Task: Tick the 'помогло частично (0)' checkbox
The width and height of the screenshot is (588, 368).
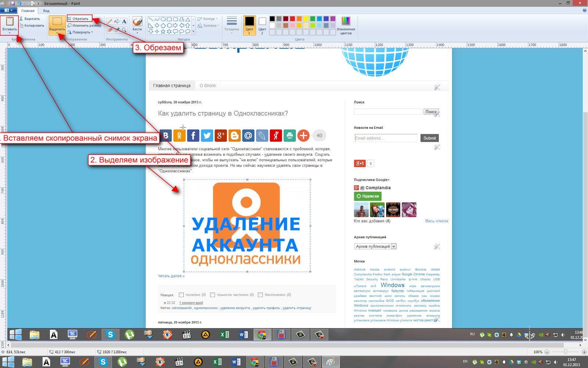Action: point(212,295)
